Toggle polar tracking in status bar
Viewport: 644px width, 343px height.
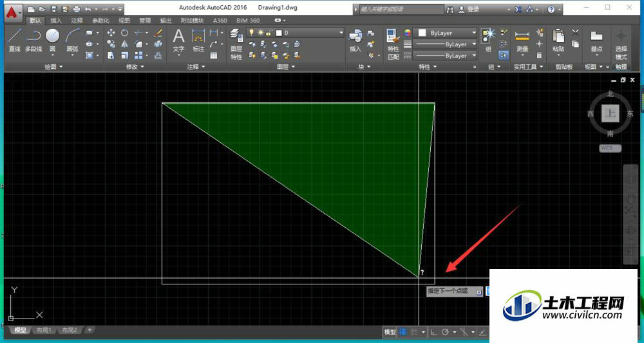click(x=445, y=332)
